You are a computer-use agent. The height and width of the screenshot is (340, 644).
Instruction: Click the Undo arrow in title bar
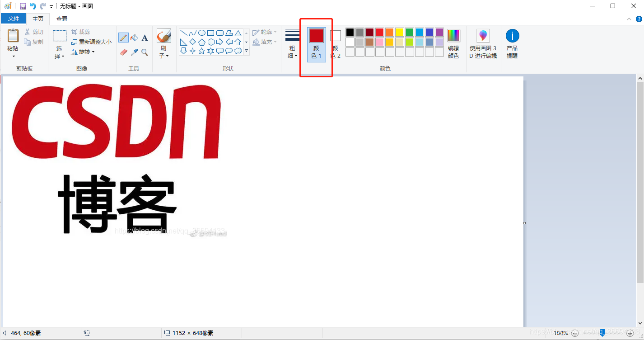33,6
